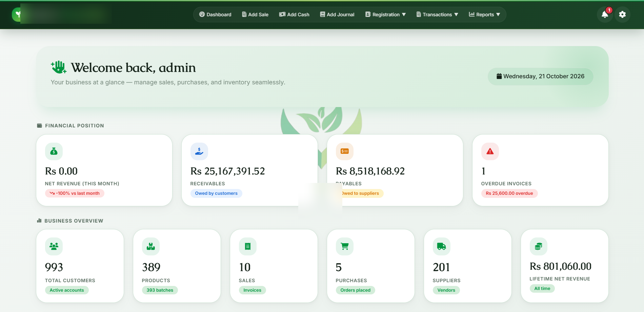Click the Business Overview section heading
Image resolution: width=644 pixels, height=312 pixels.
click(74, 221)
